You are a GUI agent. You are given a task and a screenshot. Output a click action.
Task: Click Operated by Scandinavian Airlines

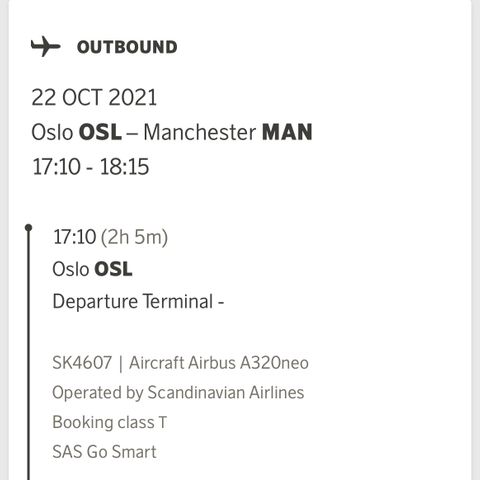[178, 393]
